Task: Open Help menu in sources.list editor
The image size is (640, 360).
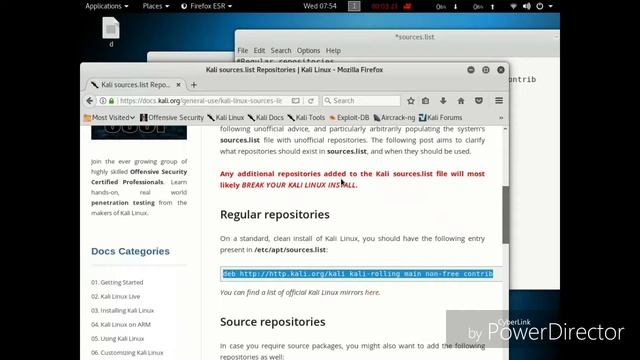Action: click(333, 51)
